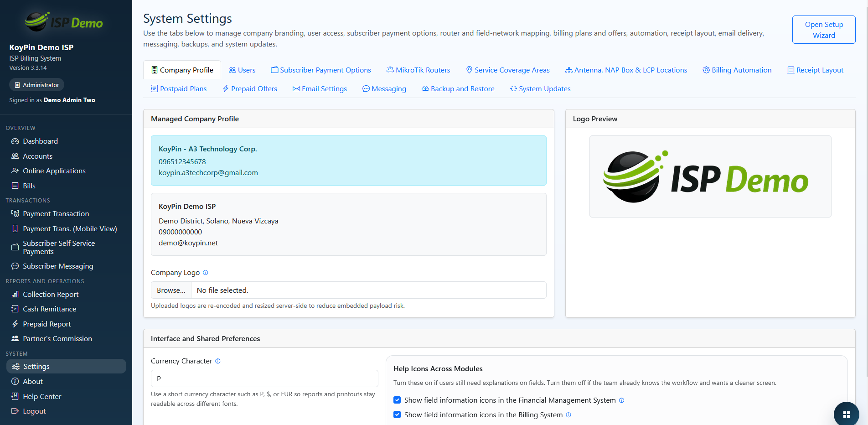Switch to the Email Settings tab
This screenshot has height=425, width=868.
320,88
